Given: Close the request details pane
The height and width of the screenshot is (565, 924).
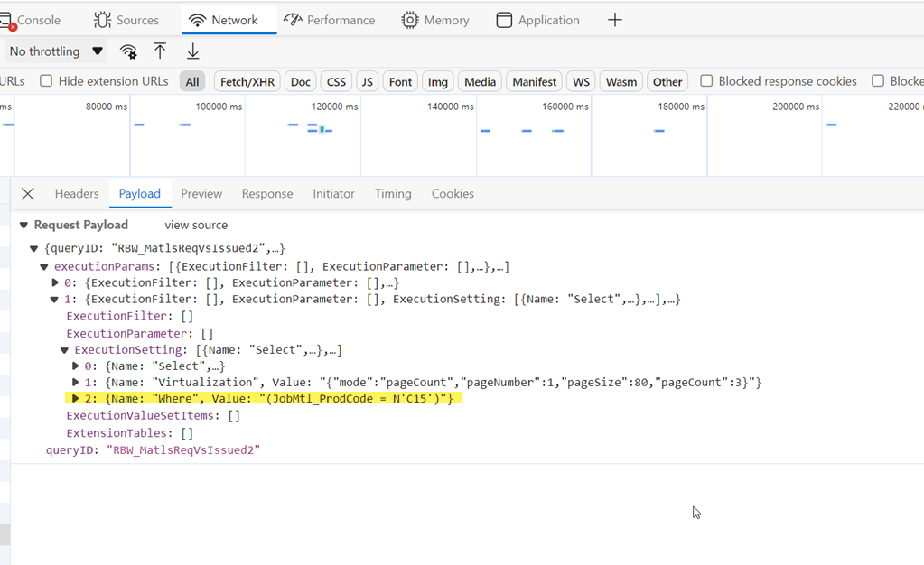Looking at the screenshot, I should pos(28,193).
